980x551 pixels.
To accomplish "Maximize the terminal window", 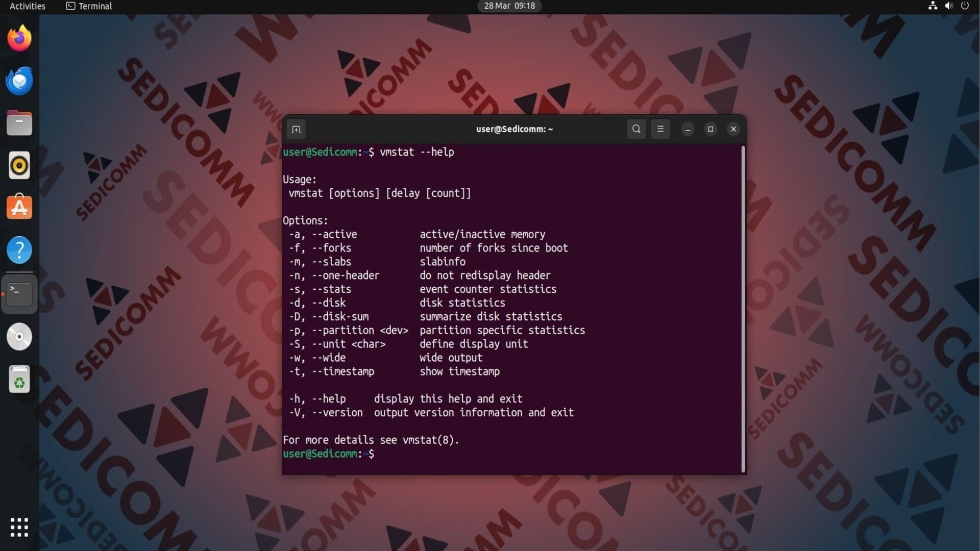I will point(710,129).
